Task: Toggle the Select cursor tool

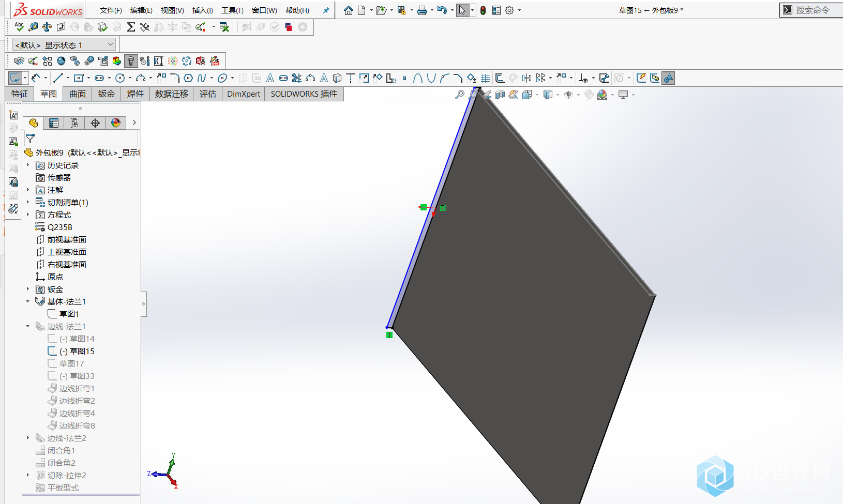Action: point(462,10)
